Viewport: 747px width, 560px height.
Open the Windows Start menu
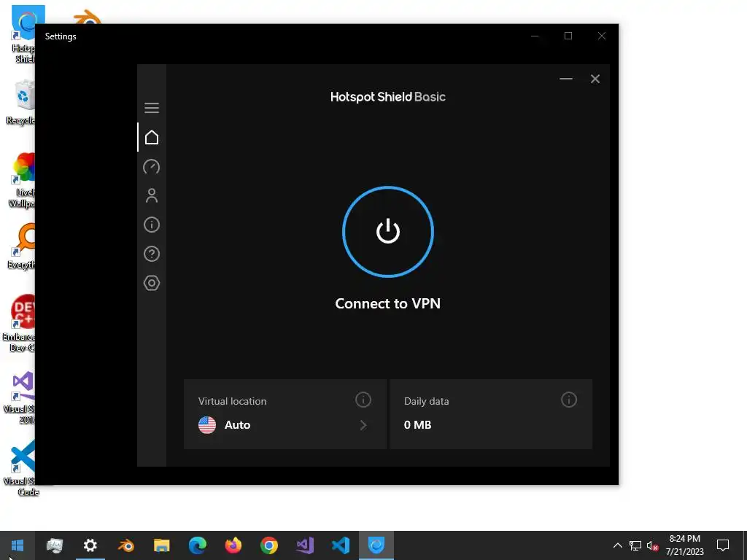pos(18,545)
